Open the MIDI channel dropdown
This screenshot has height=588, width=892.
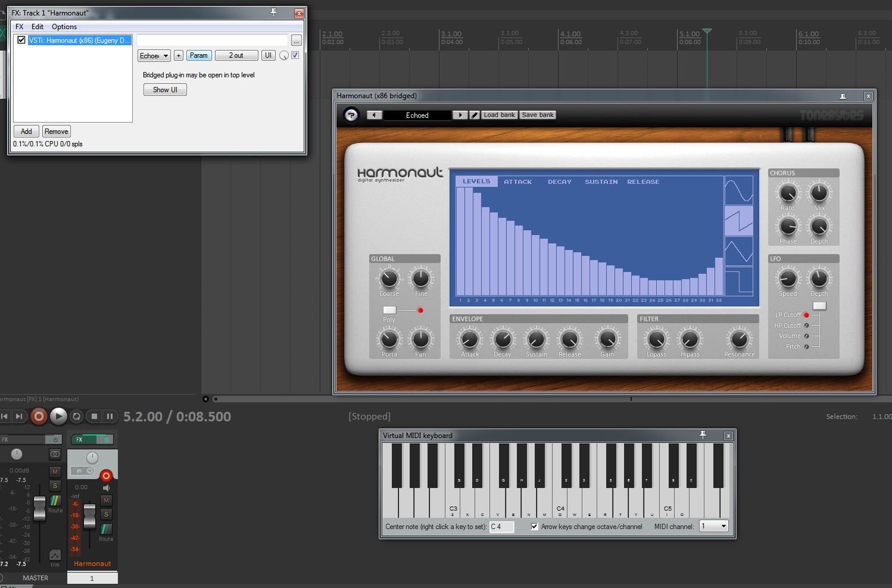coord(713,526)
